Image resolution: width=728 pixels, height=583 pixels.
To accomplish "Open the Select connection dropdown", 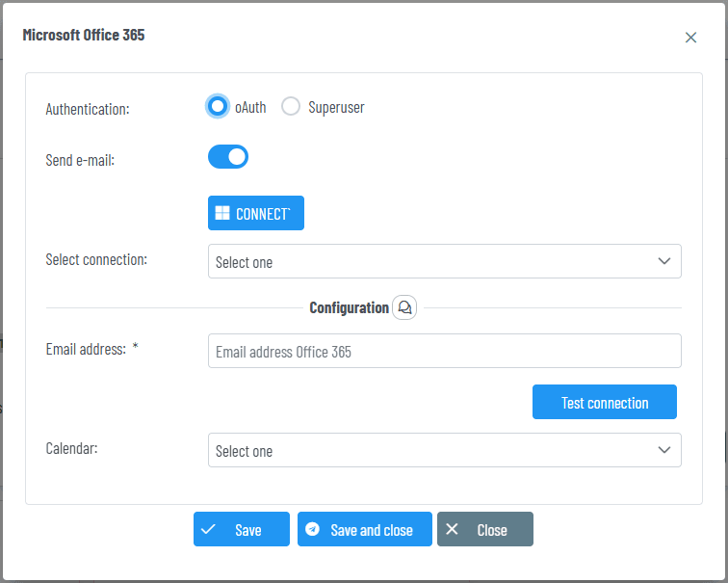I will 444,261.
